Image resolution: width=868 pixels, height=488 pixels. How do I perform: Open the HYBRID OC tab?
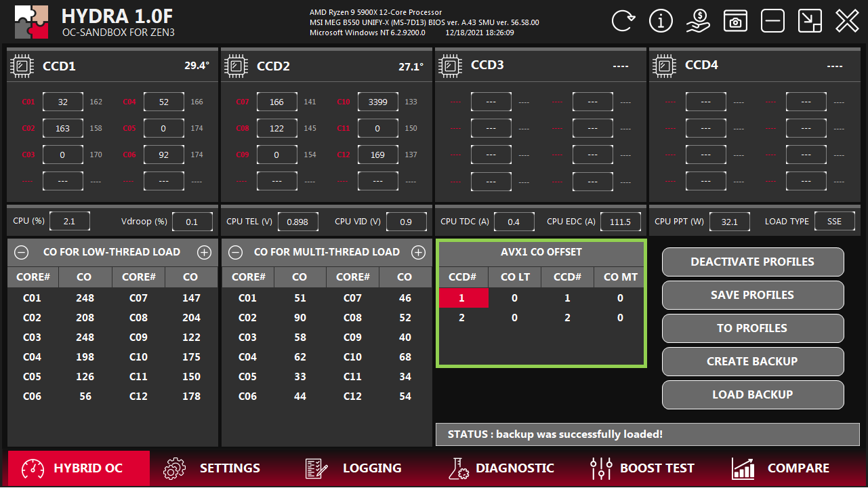click(x=79, y=468)
